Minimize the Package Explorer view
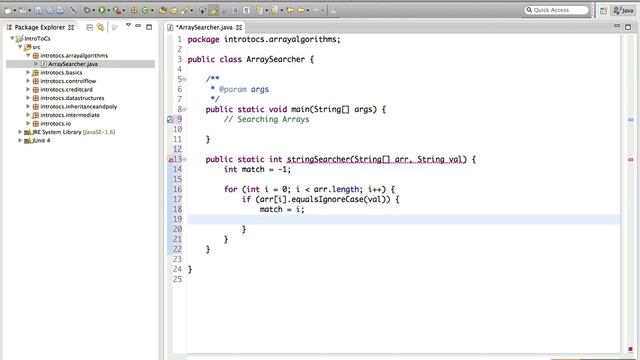This screenshot has width=640, height=360. coord(138,26)
